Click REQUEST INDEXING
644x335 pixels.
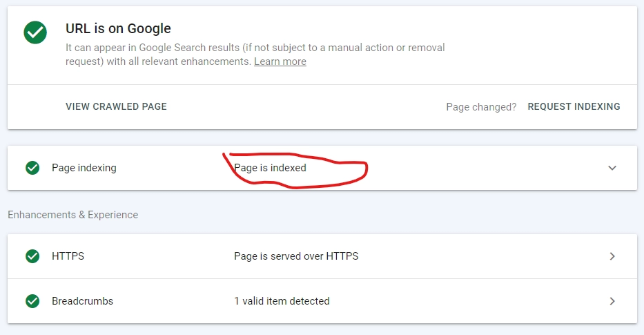574,106
